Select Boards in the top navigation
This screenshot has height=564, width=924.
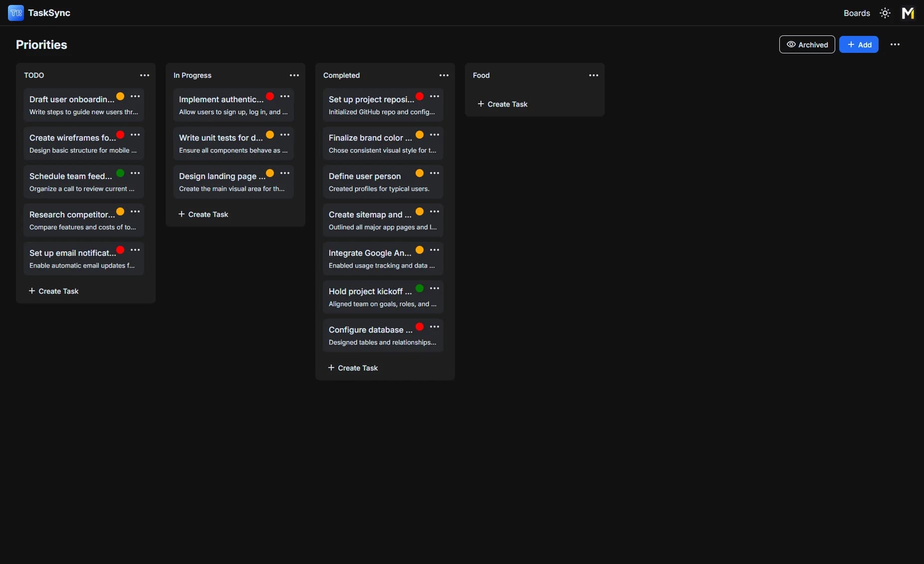tap(856, 13)
